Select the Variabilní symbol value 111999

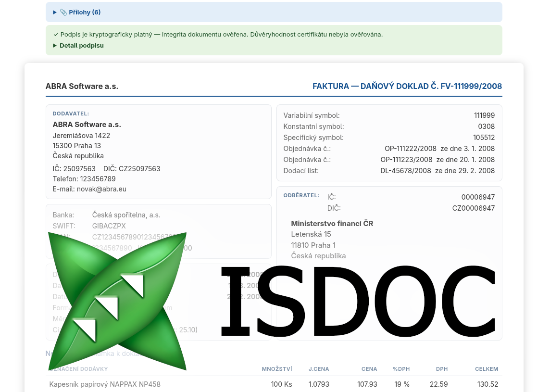click(485, 115)
